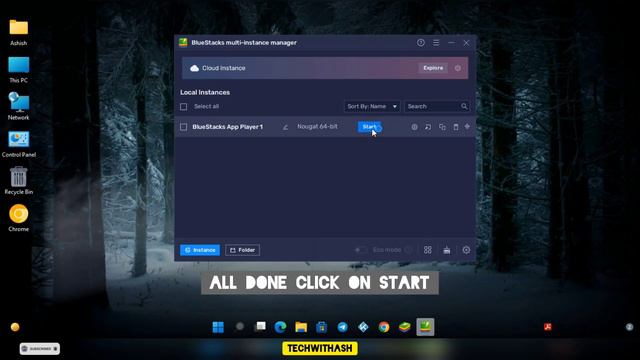Open Telegram from taskbar

[x=342, y=327]
